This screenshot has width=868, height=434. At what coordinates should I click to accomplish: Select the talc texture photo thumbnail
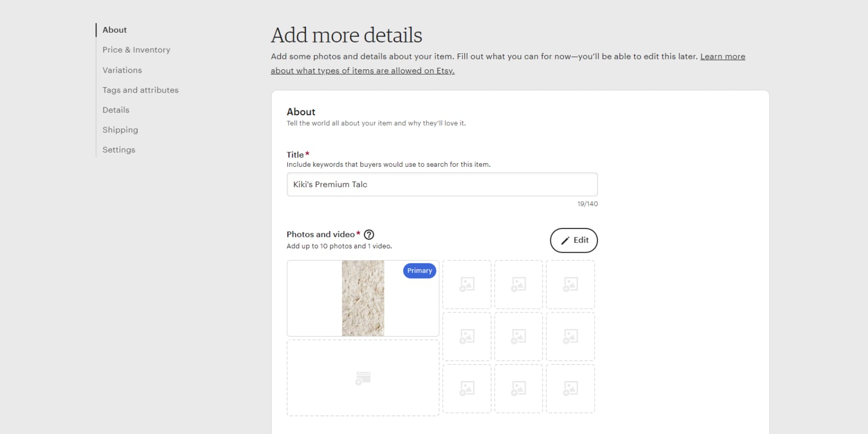(x=362, y=298)
